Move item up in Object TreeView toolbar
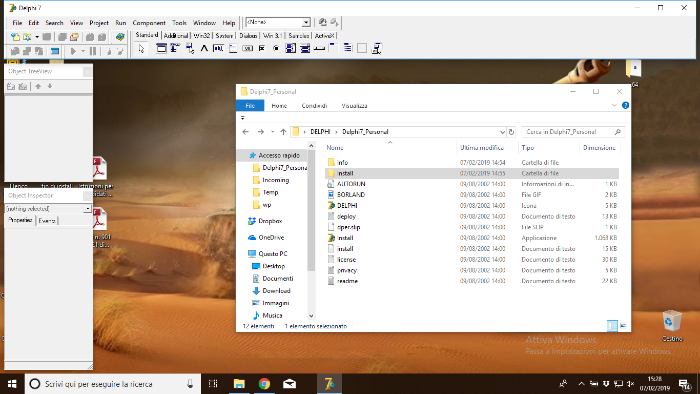 (x=38, y=87)
